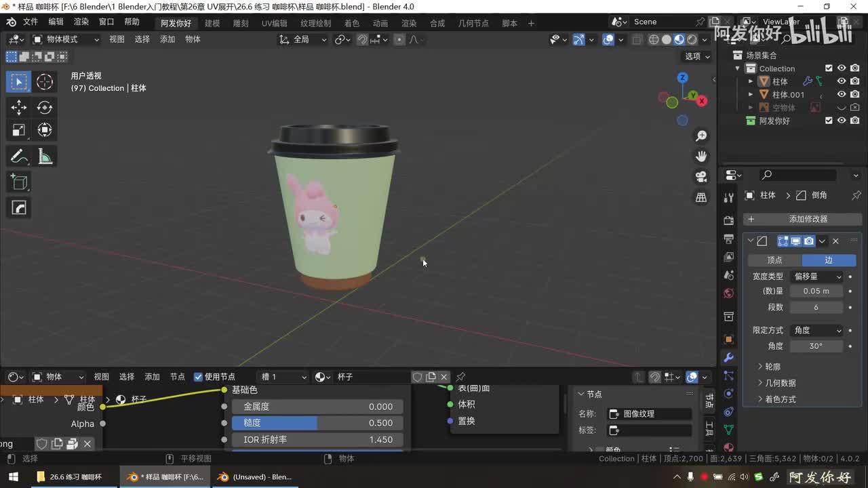Switch to the 几何节点 workspace tab
This screenshot has width=868, height=488.
[x=473, y=23]
